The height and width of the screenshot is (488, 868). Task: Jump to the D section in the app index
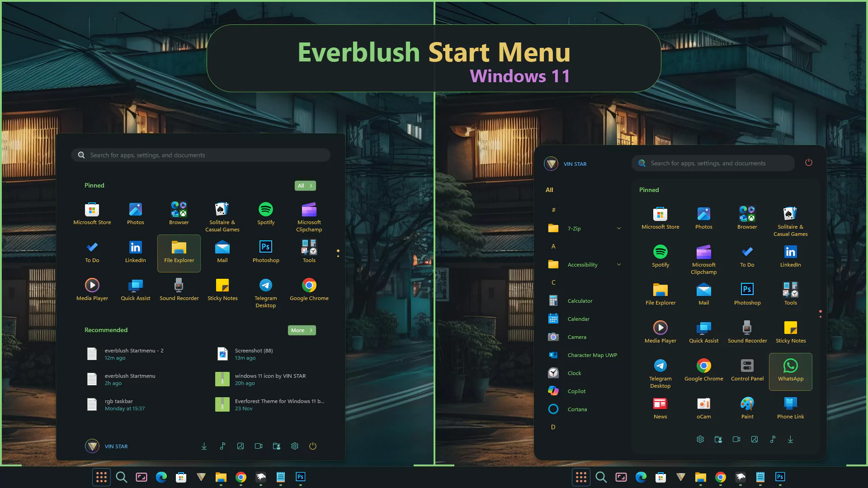553,427
